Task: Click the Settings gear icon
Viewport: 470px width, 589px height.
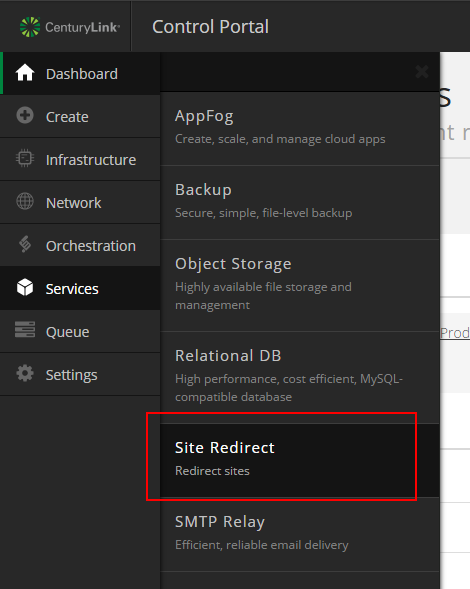Action: click(25, 373)
